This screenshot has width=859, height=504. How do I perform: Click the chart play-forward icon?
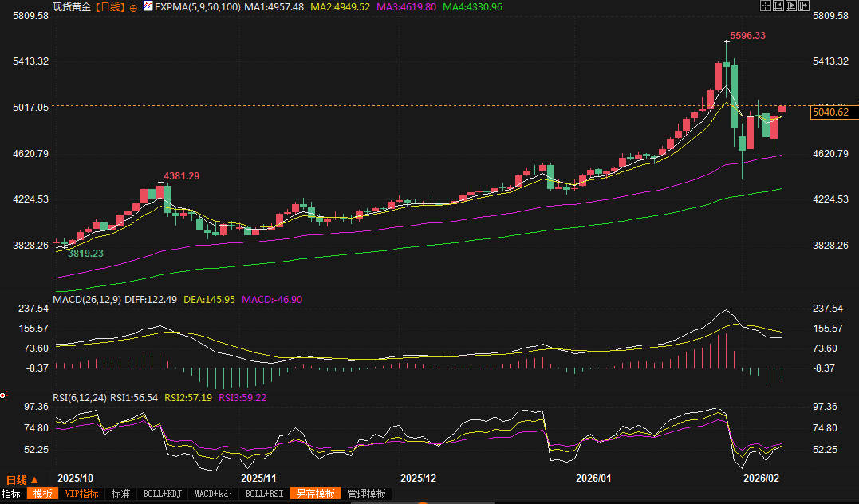click(791, 6)
